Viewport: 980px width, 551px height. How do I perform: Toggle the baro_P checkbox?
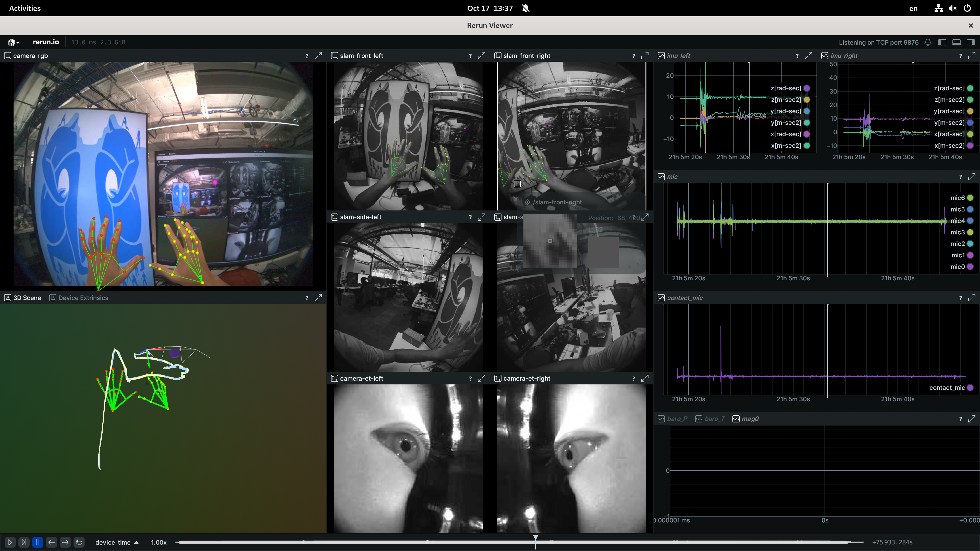661,419
